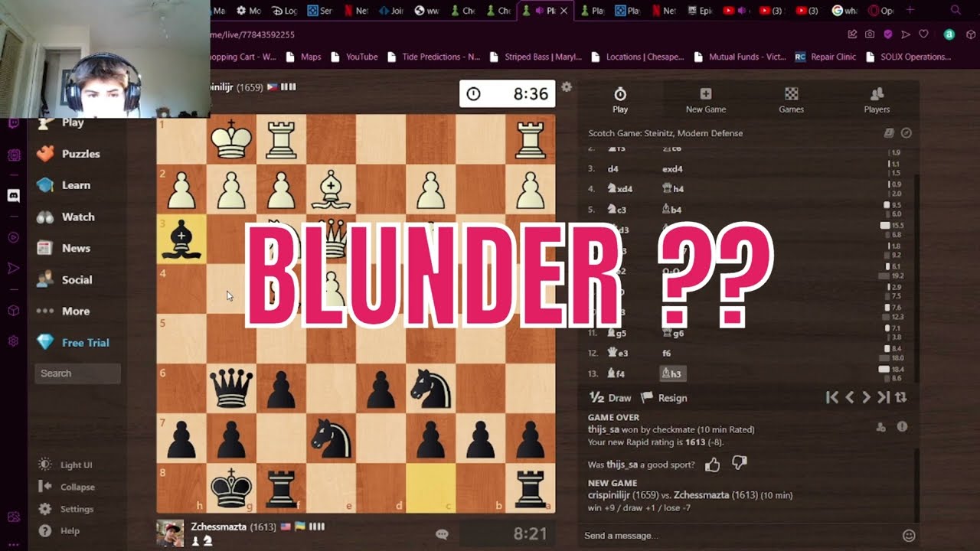Open the Striped Bass bookmark
The image size is (980, 551).
[x=536, y=57]
